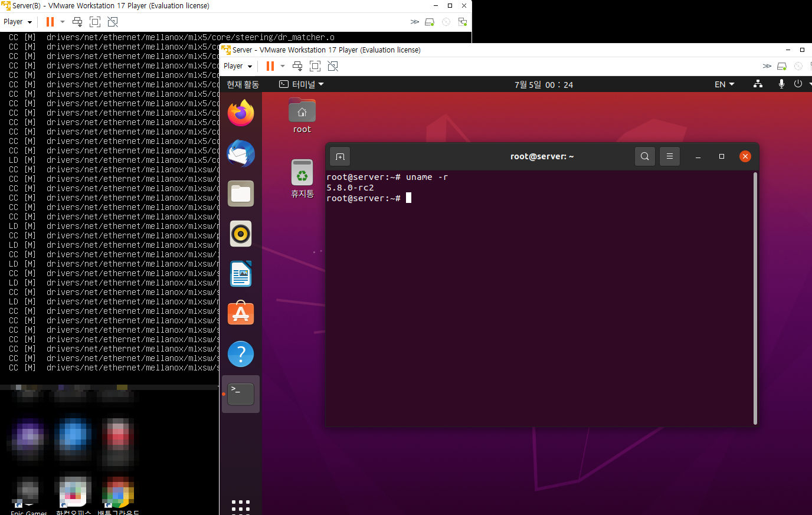Launch Rhythmbox music player from dock
Image resolution: width=812 pixels, height=515 pixels.
[x=241, y=234]
